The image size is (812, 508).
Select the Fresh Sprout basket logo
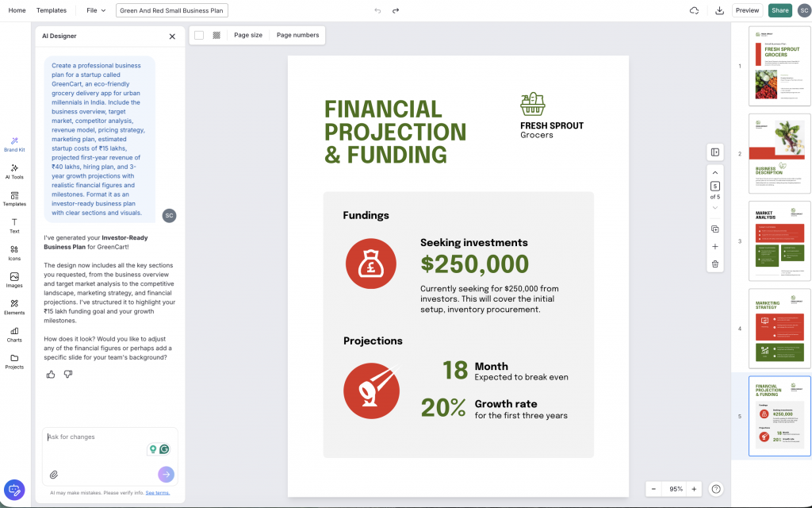coord(533,104)
